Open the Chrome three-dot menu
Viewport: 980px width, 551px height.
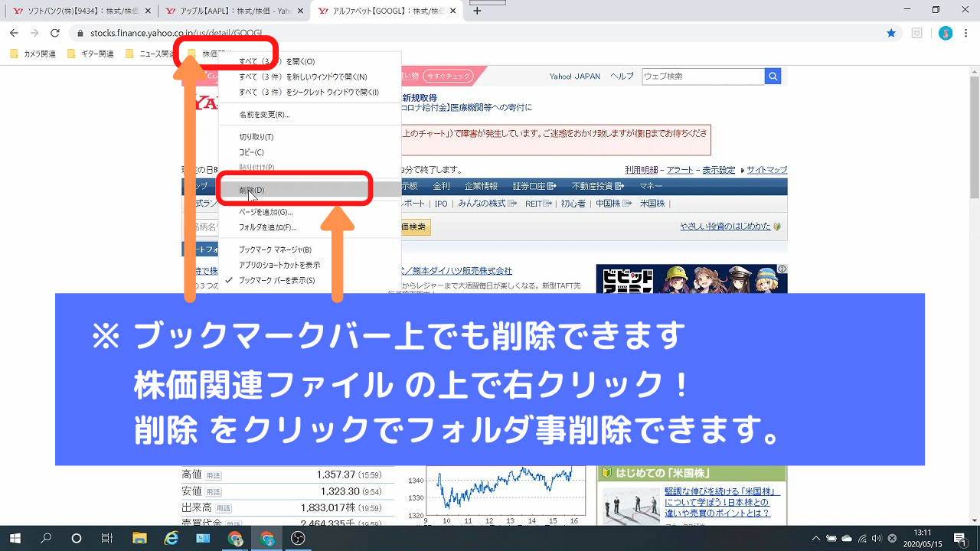968,33
